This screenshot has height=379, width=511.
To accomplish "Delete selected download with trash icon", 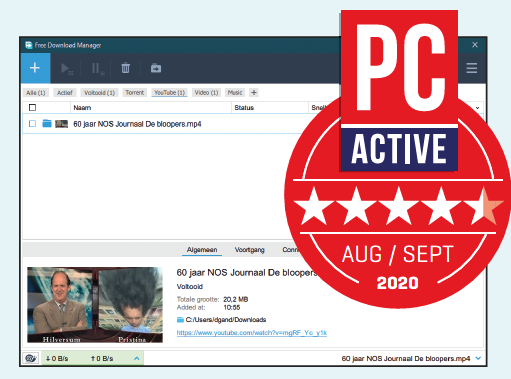I will click(x=125, y=68).
